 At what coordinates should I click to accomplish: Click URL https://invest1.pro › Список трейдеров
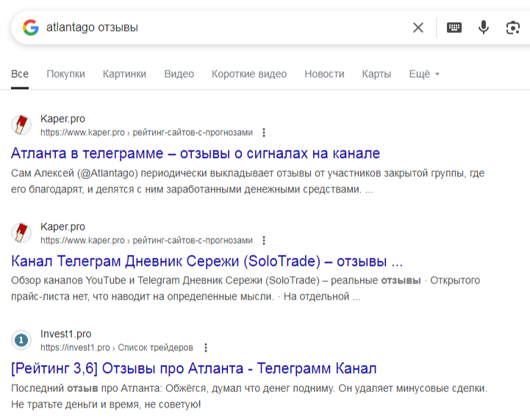(117, 347)
